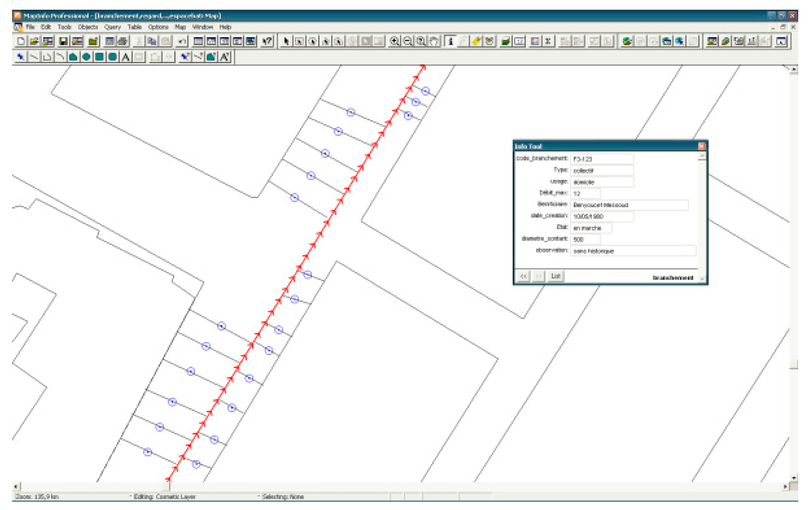This screenshot has width=812, height=510.
Task: Select the arrow Select tool
Action: point(286,42)
